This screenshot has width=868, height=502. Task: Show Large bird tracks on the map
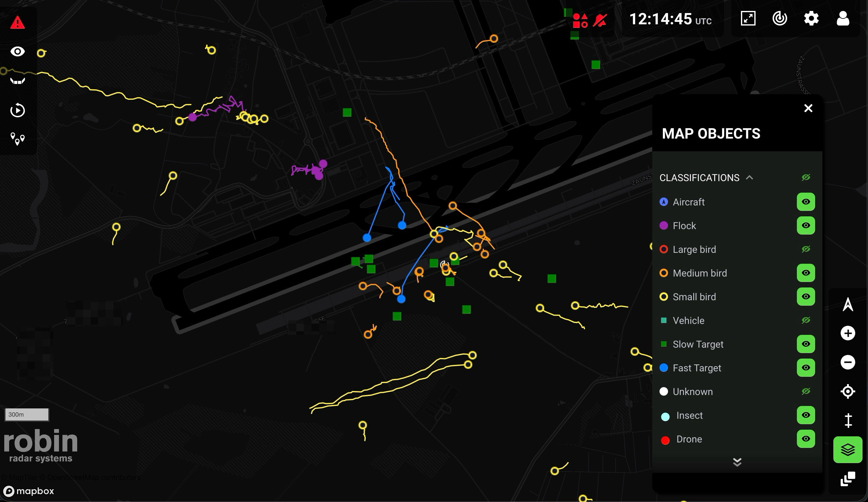click(x=806, y=249)
